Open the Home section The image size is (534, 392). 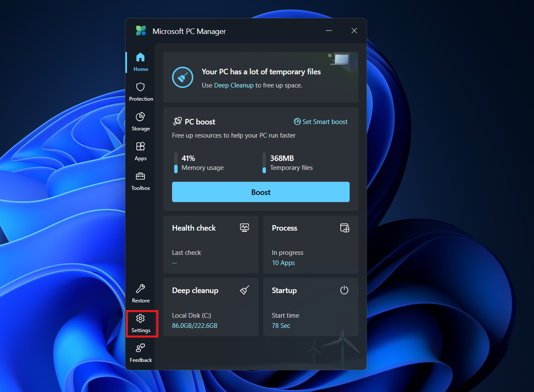tap(141, 61)
